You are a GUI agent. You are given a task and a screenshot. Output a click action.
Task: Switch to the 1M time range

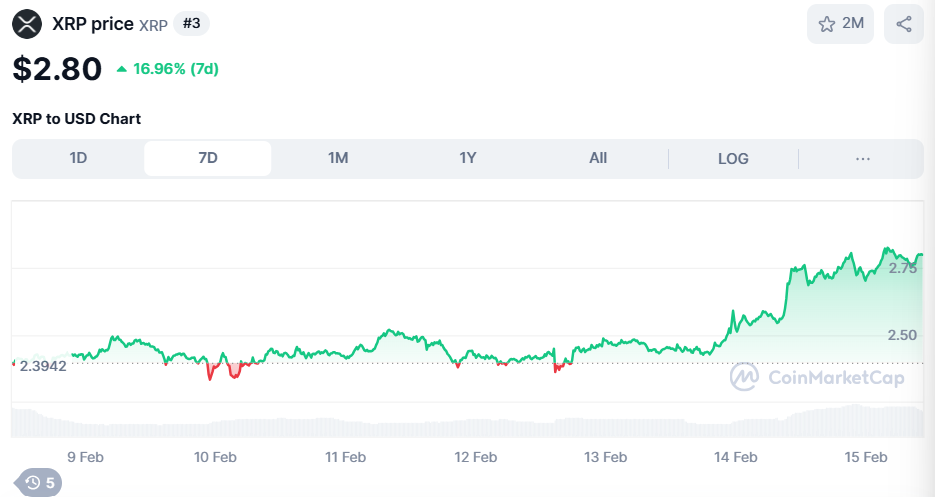(x=338, y=158)
